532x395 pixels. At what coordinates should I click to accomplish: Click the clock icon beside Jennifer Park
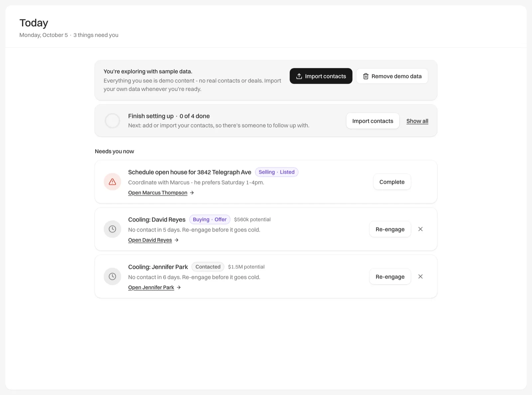[112, 277]
